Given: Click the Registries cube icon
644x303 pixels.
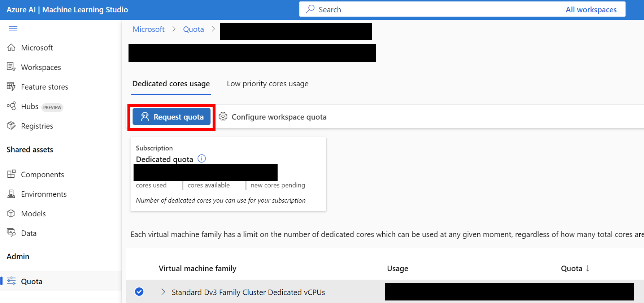Looking at the screenshot, I should (11, 126).
